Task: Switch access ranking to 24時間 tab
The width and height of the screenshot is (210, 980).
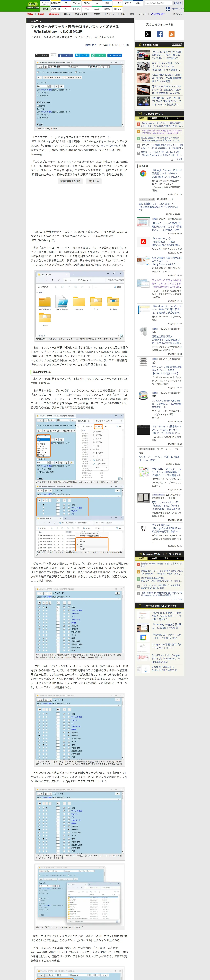Action: tap(153, 118)
